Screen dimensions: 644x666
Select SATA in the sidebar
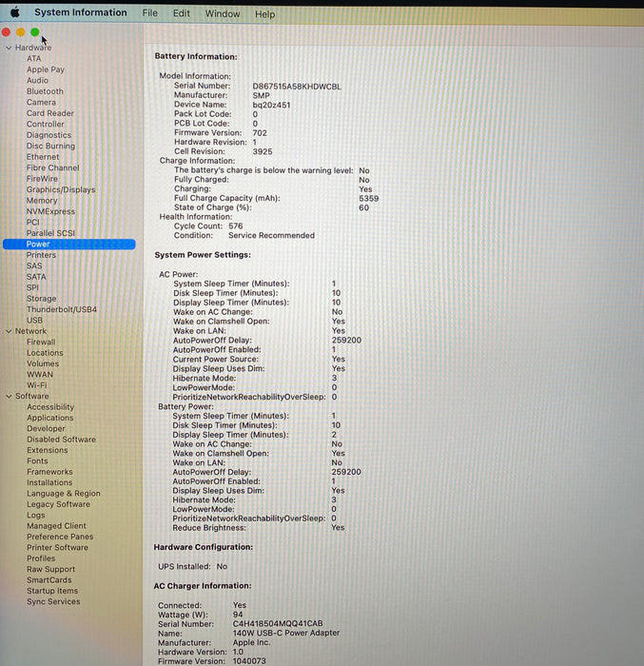click(x=36, y=277)
